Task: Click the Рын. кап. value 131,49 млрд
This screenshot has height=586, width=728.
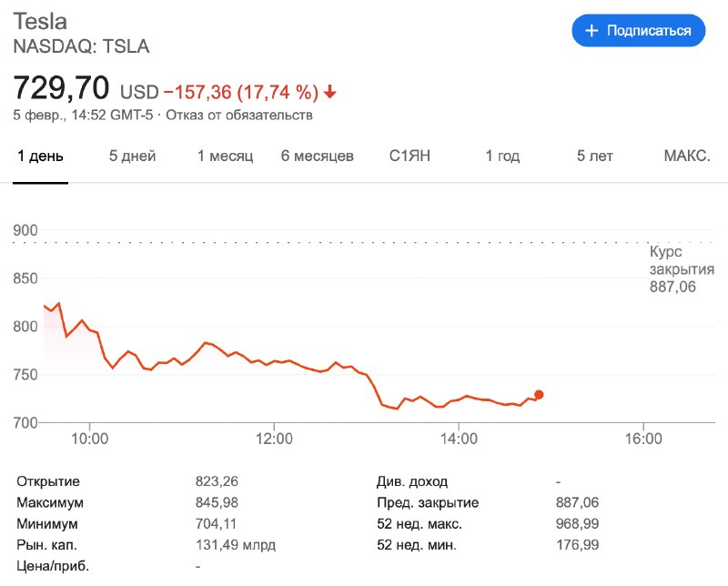Action: (x=236, y=545)
